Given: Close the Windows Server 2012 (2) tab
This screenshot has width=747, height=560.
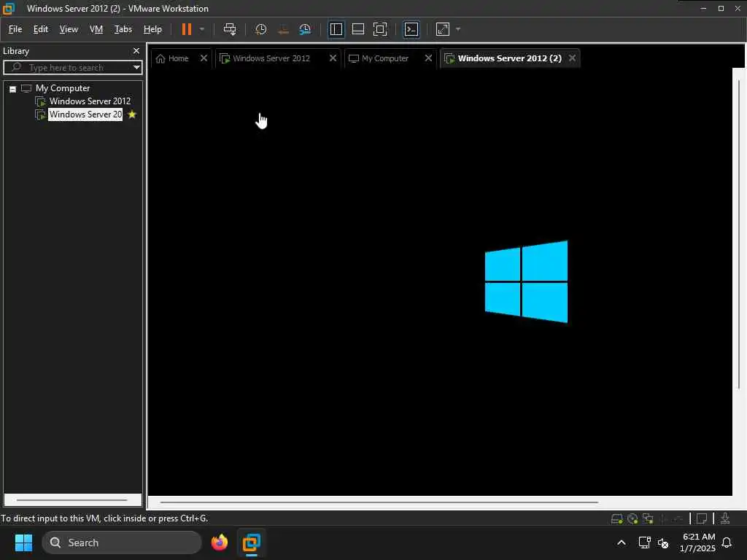Looking at the screenshot, I should pyautogui.click(x=572, y=58).
